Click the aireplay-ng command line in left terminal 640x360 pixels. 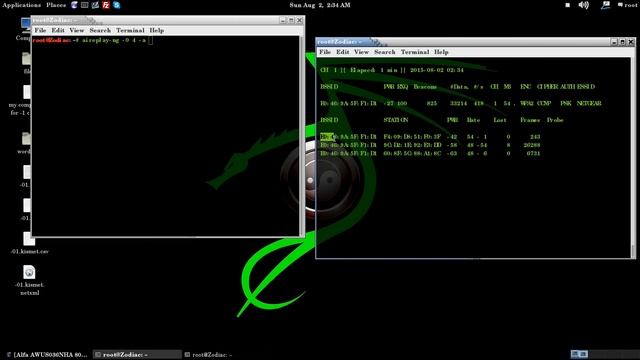pos(93,40)
